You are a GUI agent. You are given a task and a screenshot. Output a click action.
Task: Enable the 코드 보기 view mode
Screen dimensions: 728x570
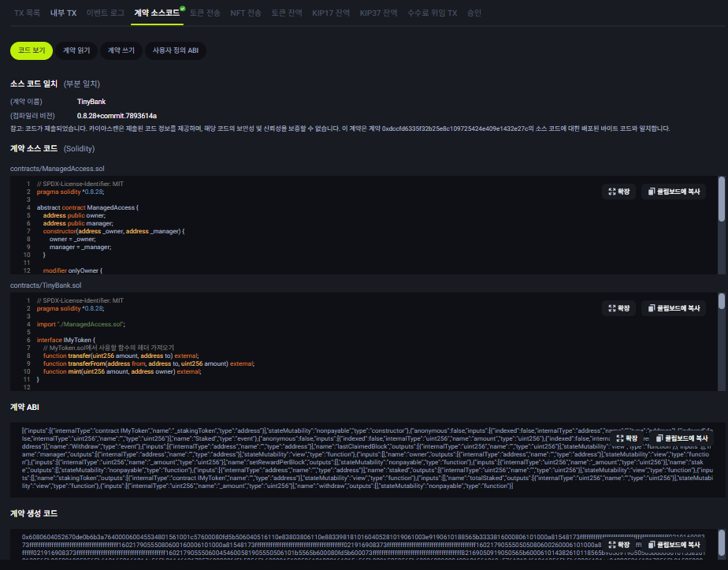pos(32,50)
